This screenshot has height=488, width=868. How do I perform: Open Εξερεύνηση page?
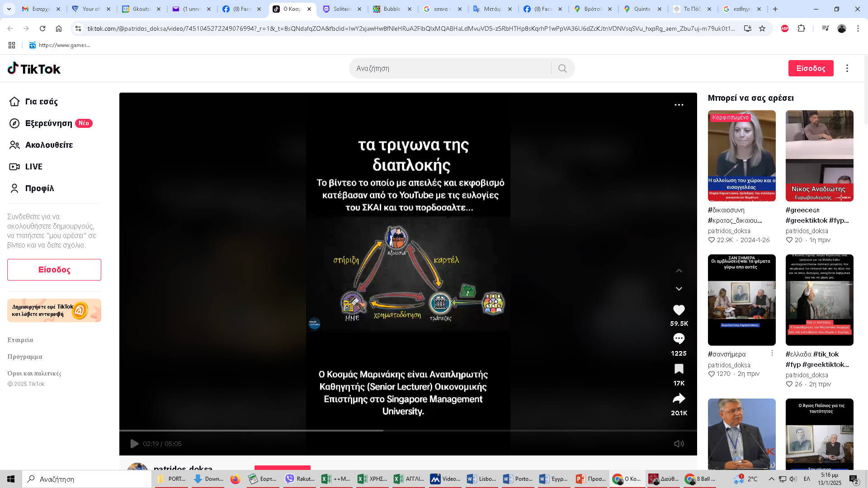51,123
